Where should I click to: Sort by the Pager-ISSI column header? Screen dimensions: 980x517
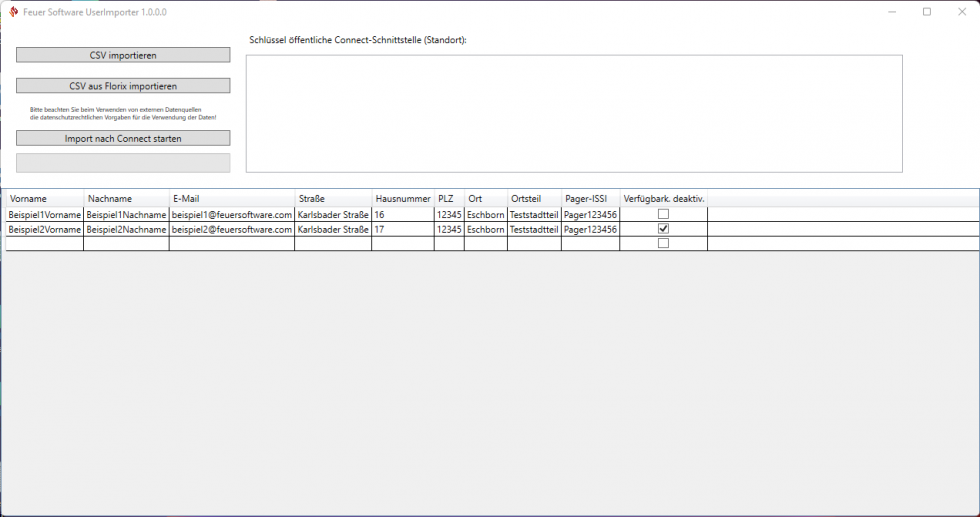591,199
